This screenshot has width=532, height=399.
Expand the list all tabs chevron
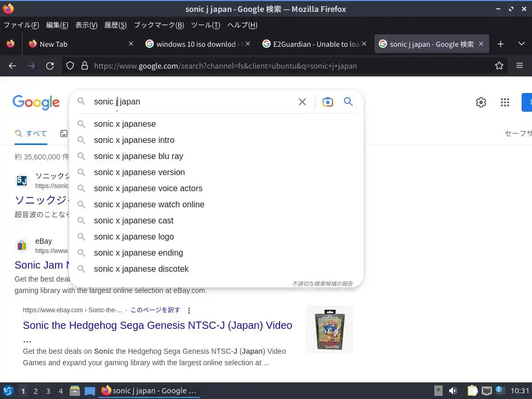[x=522, y=44]
